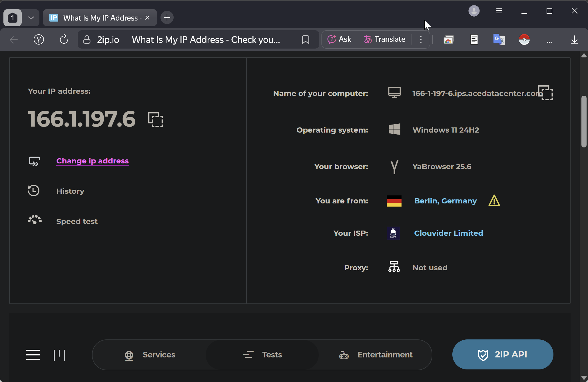Open the Entertainment menu

point(375,355)
